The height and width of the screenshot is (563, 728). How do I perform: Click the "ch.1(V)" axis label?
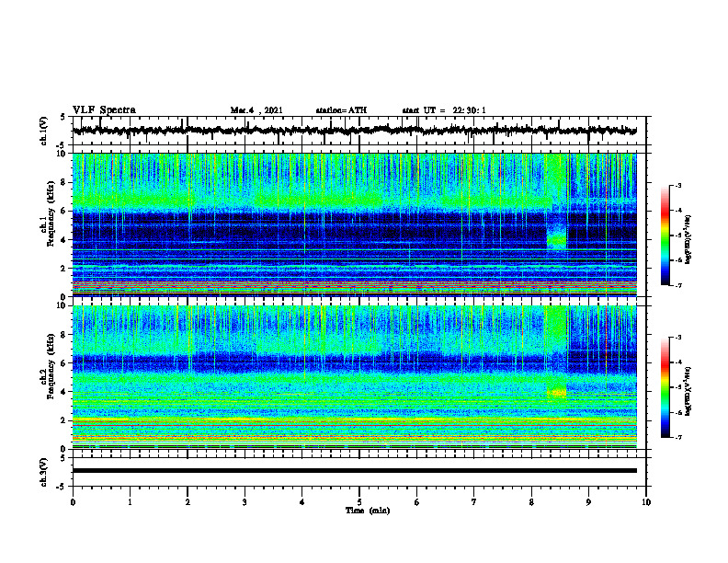point(44,131)
